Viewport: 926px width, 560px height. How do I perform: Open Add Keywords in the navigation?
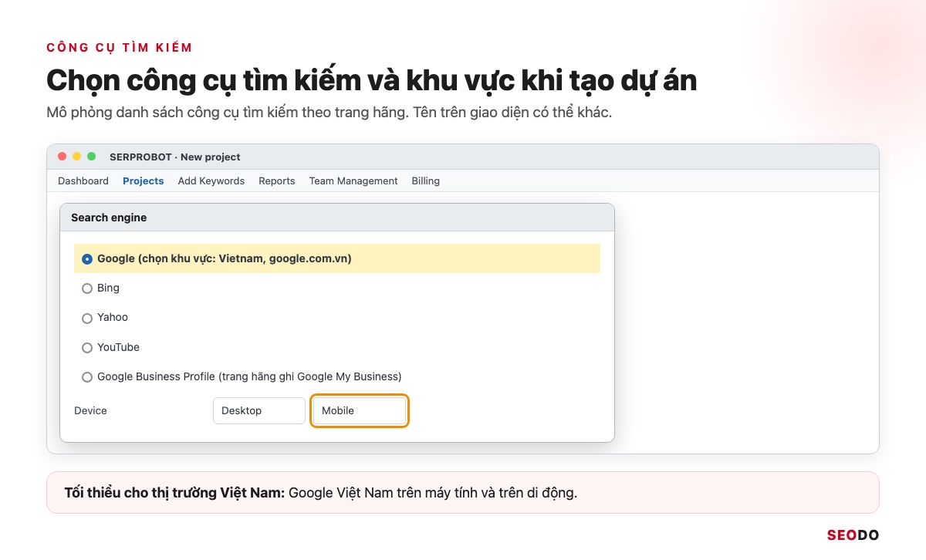tap(211, 180)
